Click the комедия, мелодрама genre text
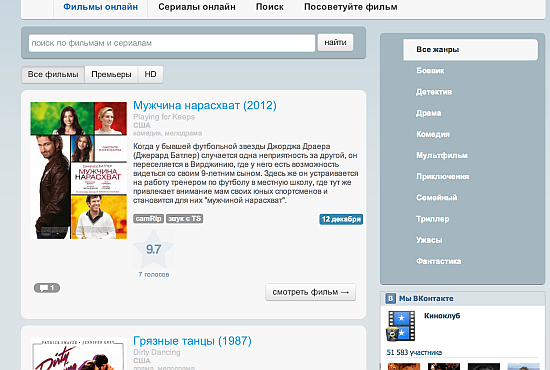This screenshot has height=370, width=550. (x=167, y=133)
